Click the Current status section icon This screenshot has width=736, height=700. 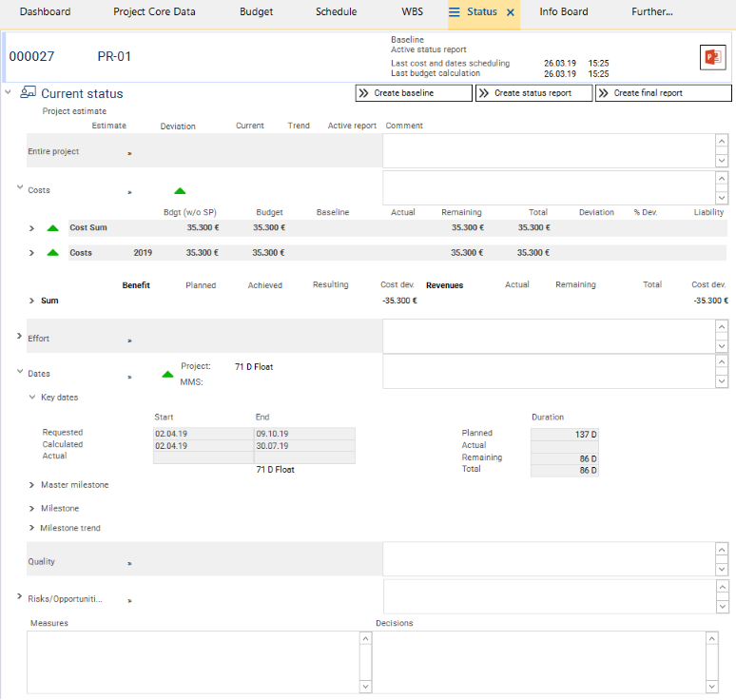coord(28,92)
